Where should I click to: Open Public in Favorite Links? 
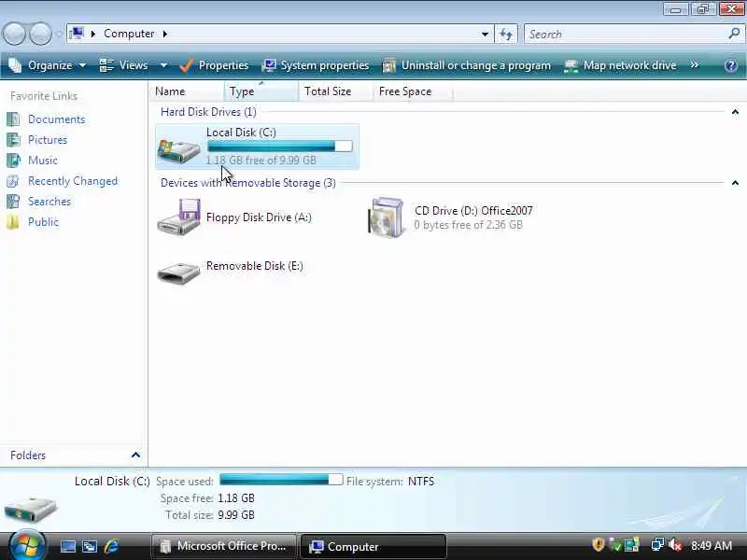click(43, 222)
